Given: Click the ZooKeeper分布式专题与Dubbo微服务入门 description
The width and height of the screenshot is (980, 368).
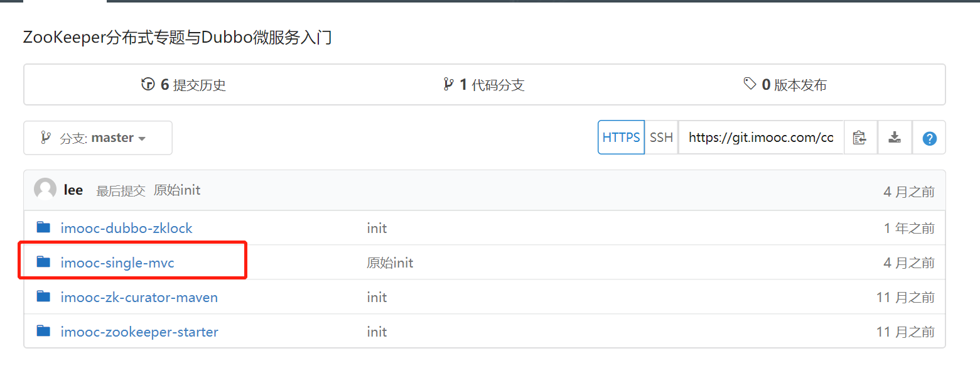Looking at the screenshot, I should 177,38.
